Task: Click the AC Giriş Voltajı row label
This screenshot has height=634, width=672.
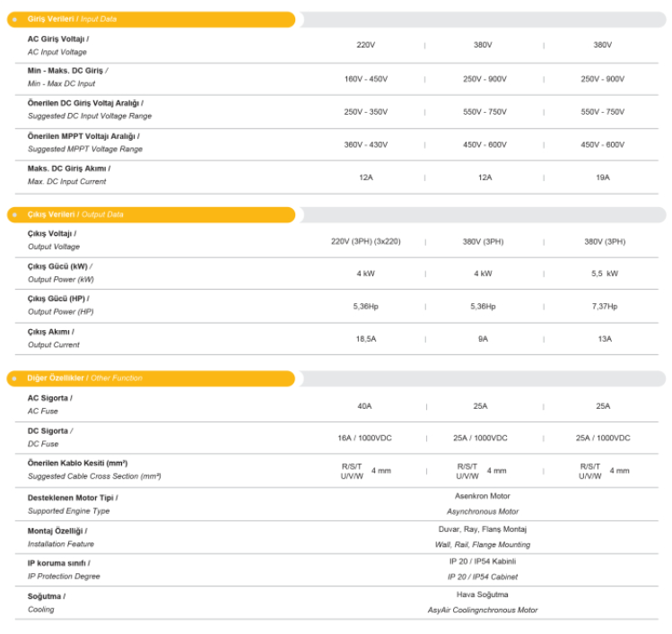Action: point(58,39)
